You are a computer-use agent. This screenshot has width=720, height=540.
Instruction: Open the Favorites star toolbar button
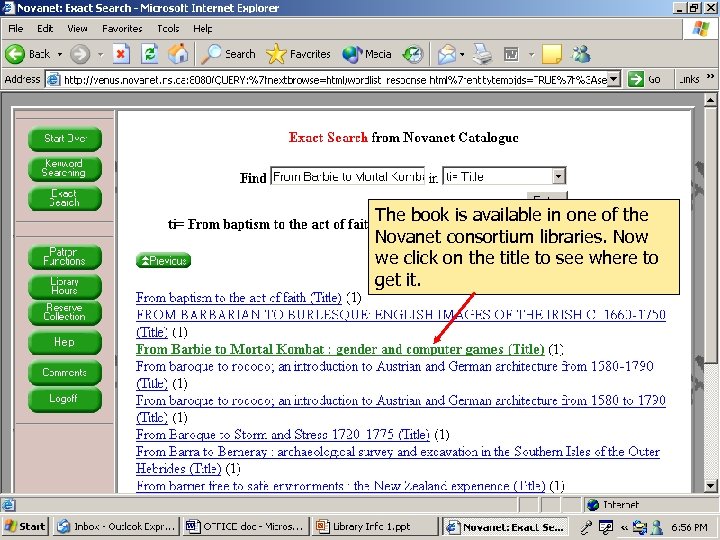(298, 54)
